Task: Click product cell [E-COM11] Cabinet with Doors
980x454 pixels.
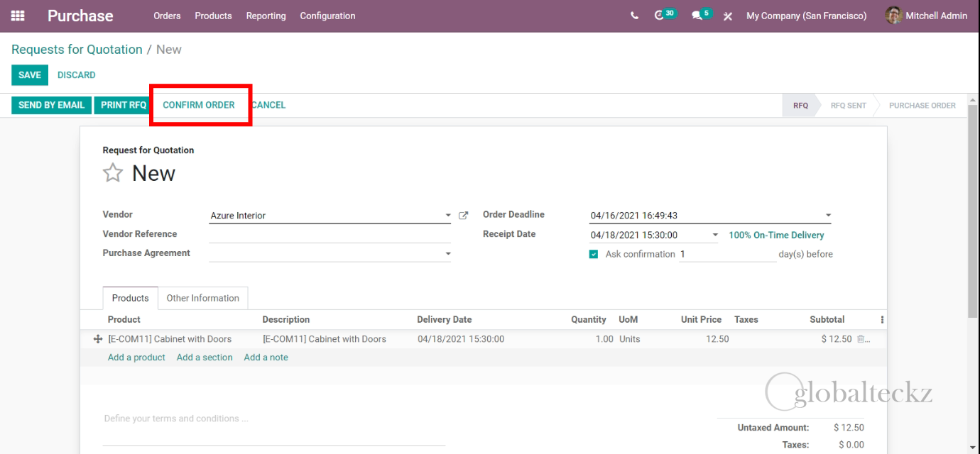Action: (x=170, y=339)
